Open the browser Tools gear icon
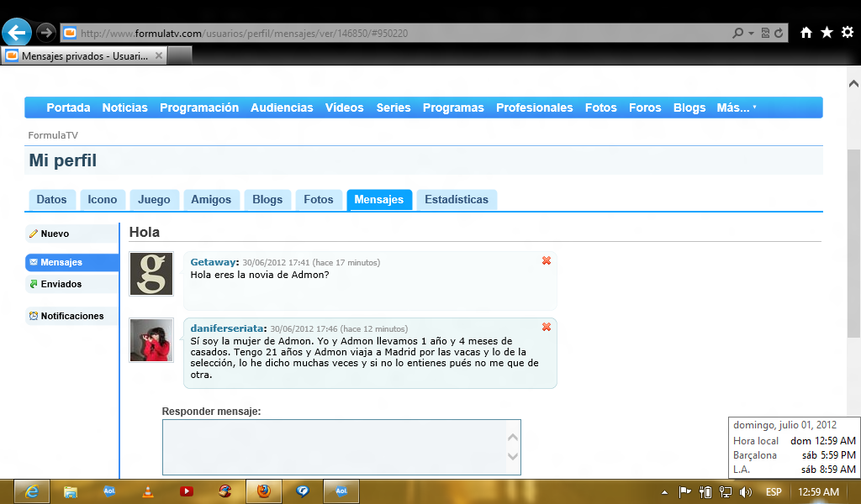Image resolution: width=861 pixels, height=504 pixels. [x=847, y=33]
